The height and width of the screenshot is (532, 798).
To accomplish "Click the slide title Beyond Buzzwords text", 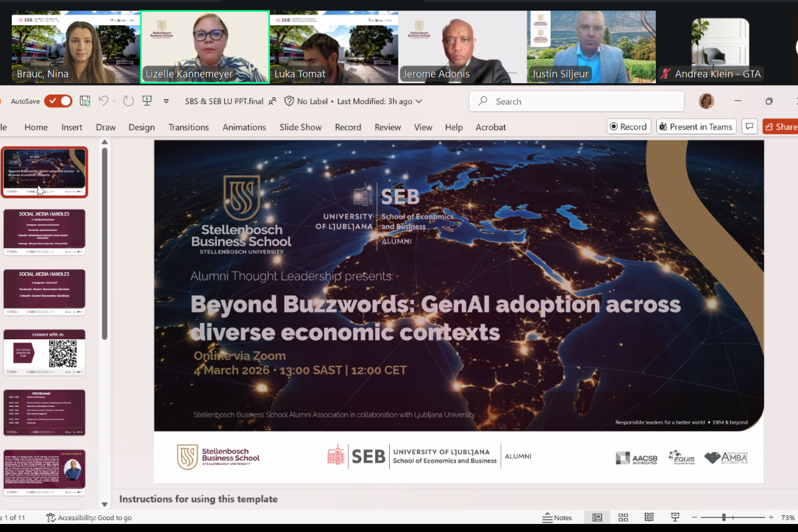I will [x=436, y=317].
